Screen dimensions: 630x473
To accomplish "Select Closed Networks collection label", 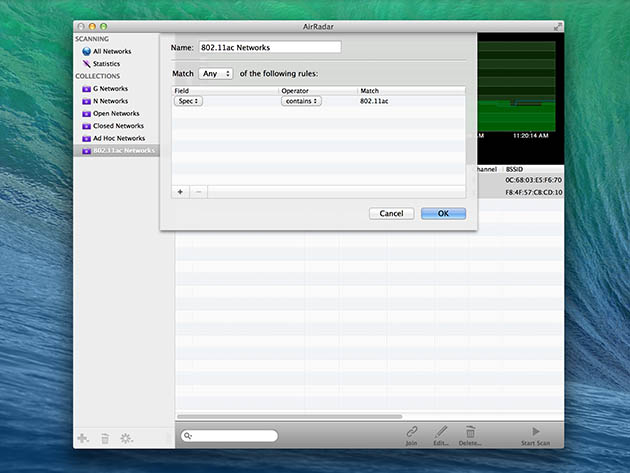I will click(x=119, y=126).
